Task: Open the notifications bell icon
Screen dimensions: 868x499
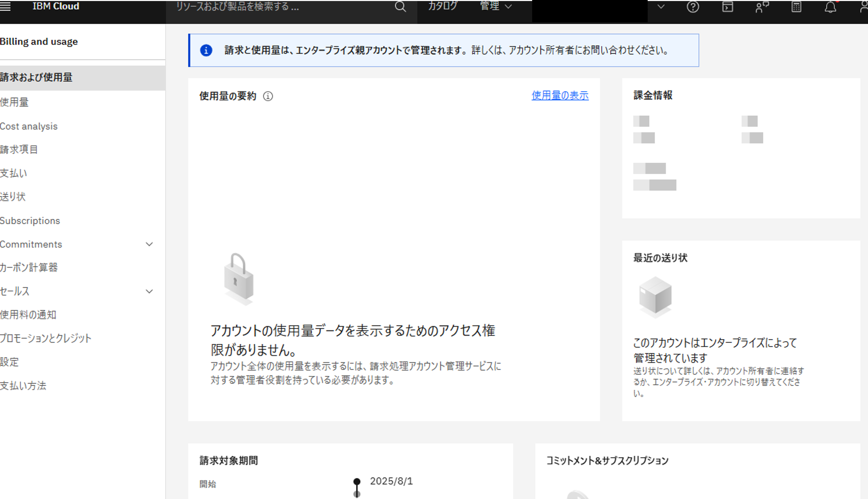Action: (x=830, y=7)
